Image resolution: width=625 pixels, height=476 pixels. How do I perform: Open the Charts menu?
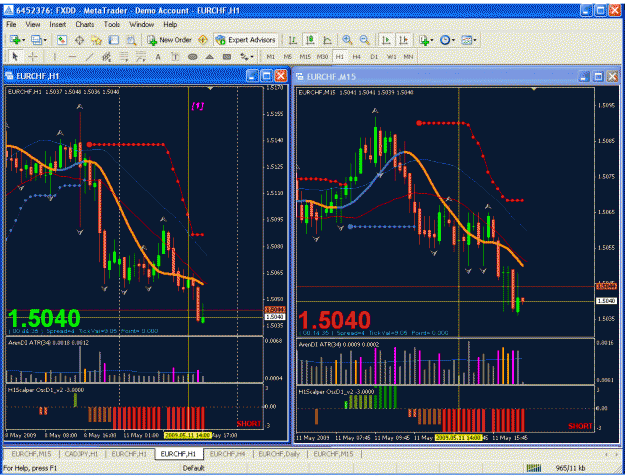[85, 24]
